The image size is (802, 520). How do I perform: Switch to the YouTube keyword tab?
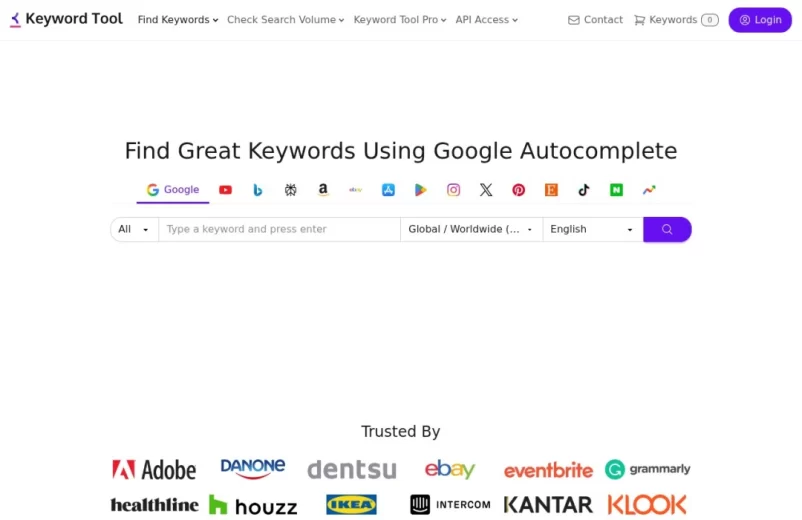tap(225, 190)
